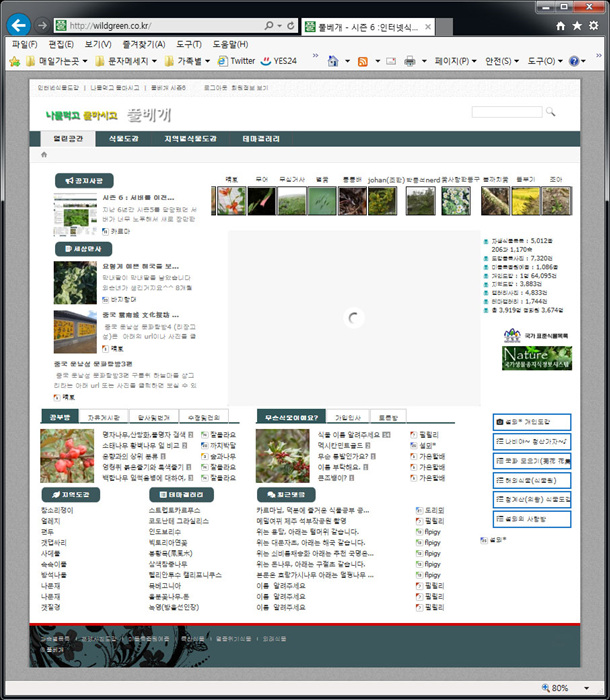Click the browser Back button
This screenshot has height=700, width=610.
(x=17, y=24)
